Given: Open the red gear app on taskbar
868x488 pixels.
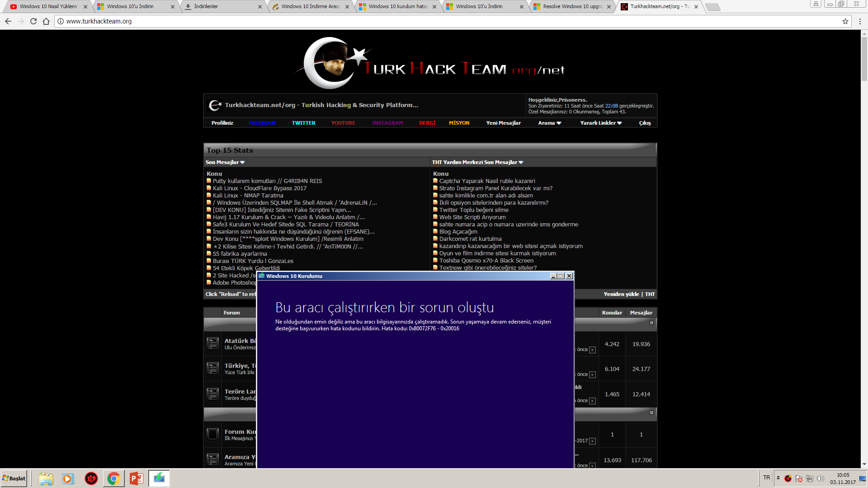Looking at the screenshot, I should click(x=91, y=479).
